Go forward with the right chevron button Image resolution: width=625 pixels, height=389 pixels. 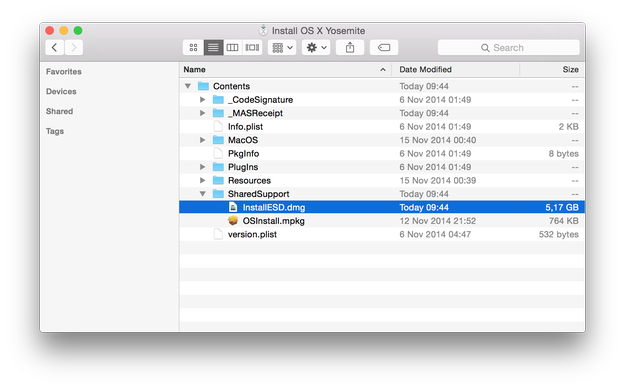pyautogui.click(x=74, y=47)
